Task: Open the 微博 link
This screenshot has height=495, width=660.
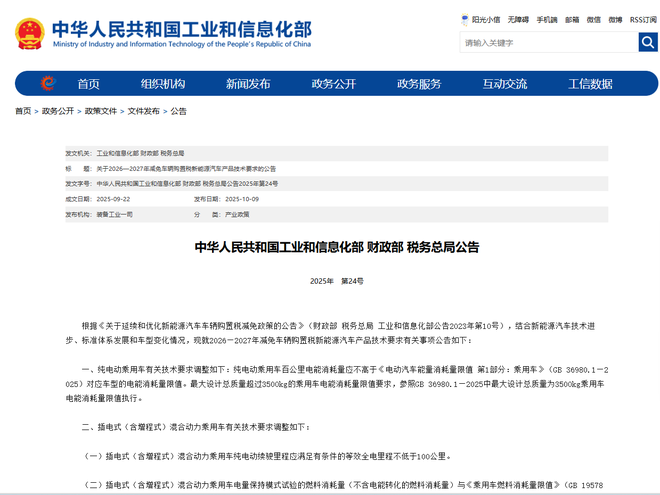Action: pyautogui.click(x=616, y=19)
